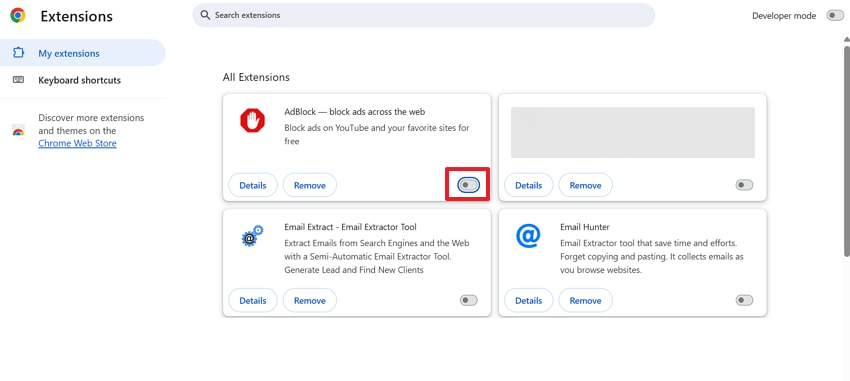Click the Chrome Web Store rainbow icon
Viewport: 850px width, 381px height.
(x=18, y=131)
